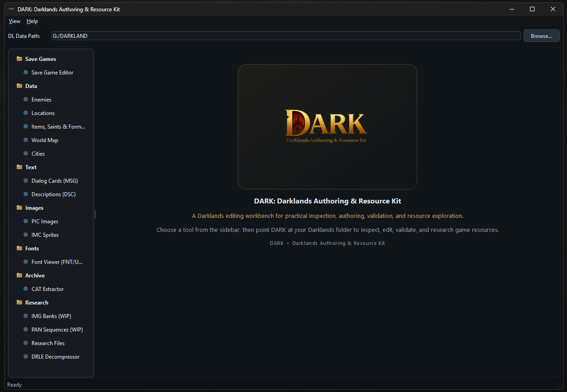Click the bullet icon beside IMG Banks (WIP)
This screenshot has height=392, width=567.
(26, 316)
